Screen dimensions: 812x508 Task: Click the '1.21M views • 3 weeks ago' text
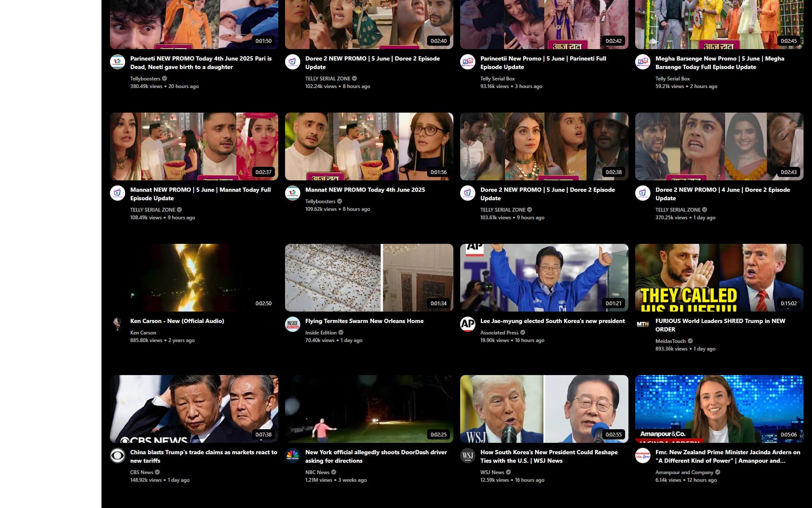coord(336,480)
